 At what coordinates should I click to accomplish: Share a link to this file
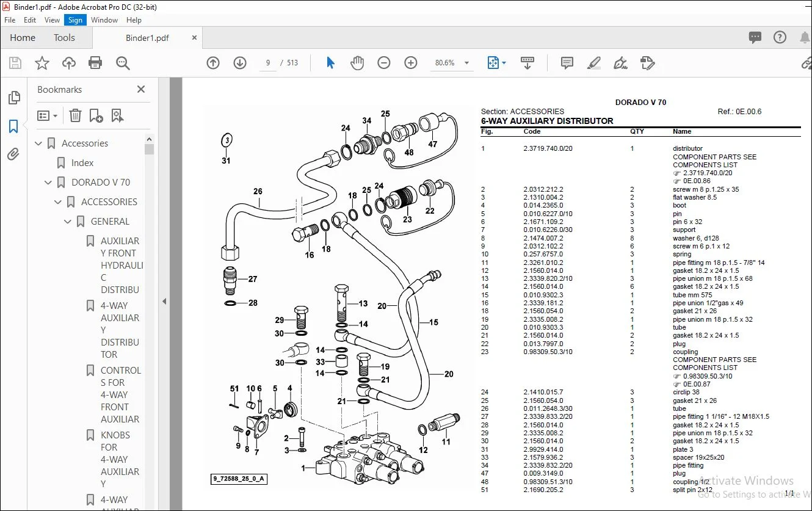click(806, 63)
